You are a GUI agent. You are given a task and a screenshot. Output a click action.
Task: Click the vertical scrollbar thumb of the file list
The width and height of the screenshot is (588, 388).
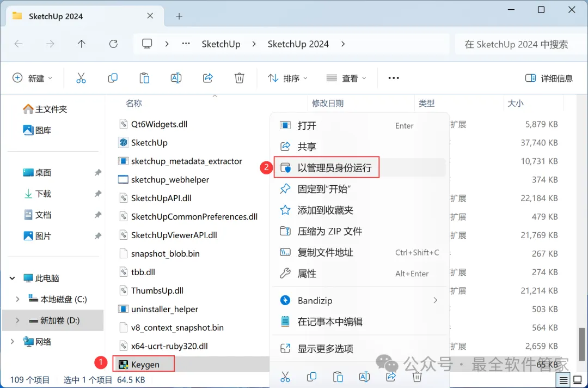tap(581, 344)
